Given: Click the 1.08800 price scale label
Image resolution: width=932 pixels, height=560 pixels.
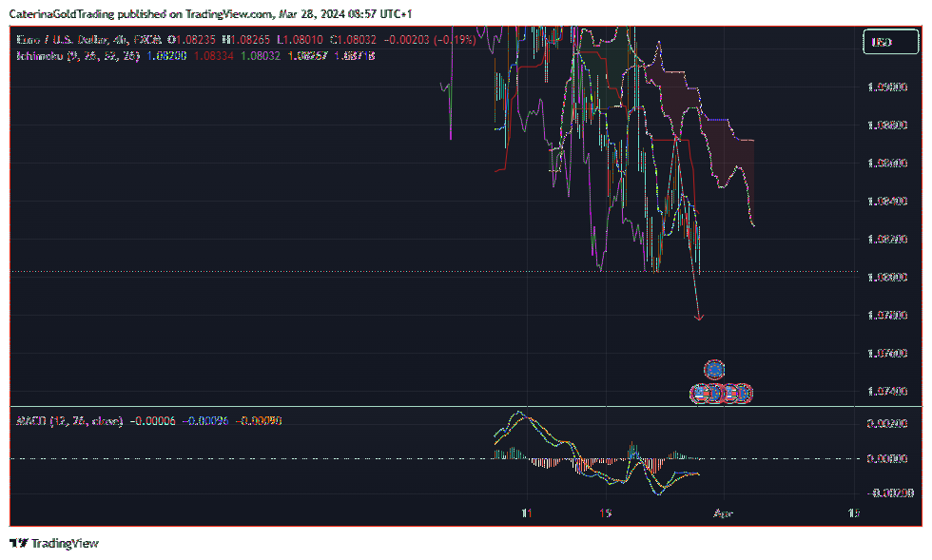Looking at the screenshot, I should pyautogui.click(x=887, y=126).
